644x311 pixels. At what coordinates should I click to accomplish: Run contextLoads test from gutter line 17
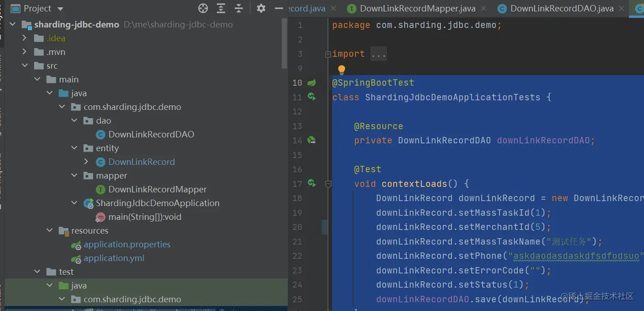pos(311,183)
